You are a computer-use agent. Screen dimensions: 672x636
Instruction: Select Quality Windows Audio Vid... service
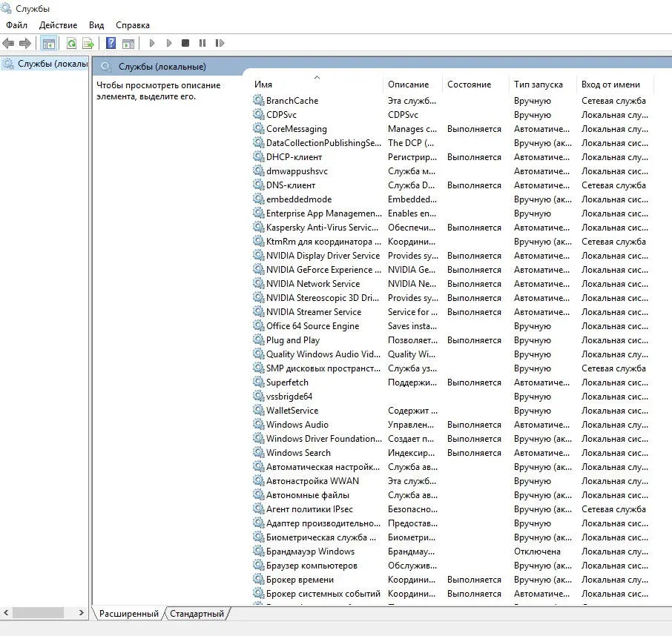click(x=323, y=354)
